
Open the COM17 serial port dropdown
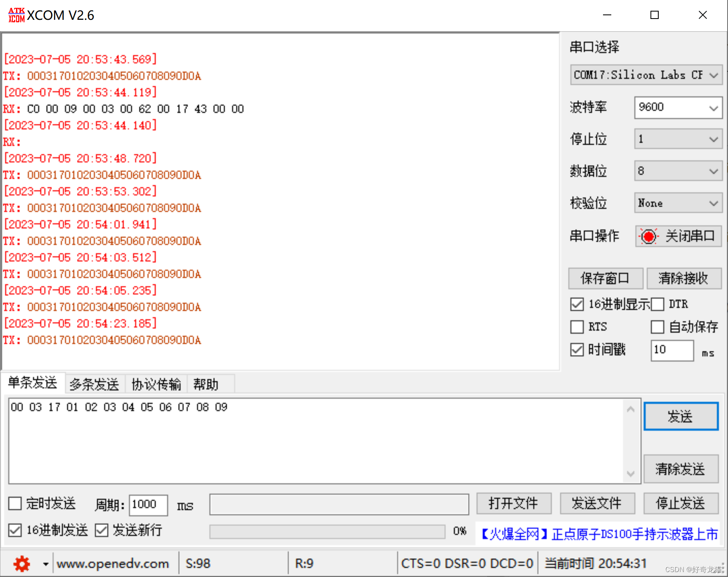646,75
